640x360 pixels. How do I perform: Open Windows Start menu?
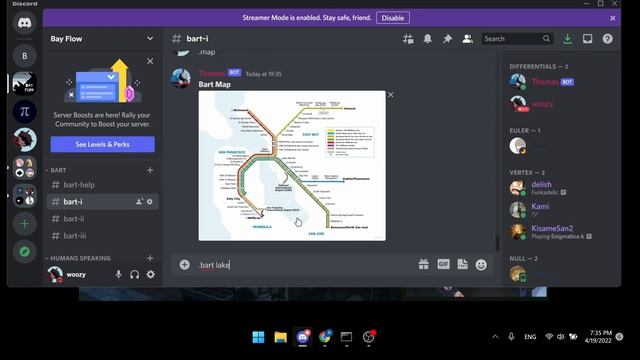tap(258, 337)
